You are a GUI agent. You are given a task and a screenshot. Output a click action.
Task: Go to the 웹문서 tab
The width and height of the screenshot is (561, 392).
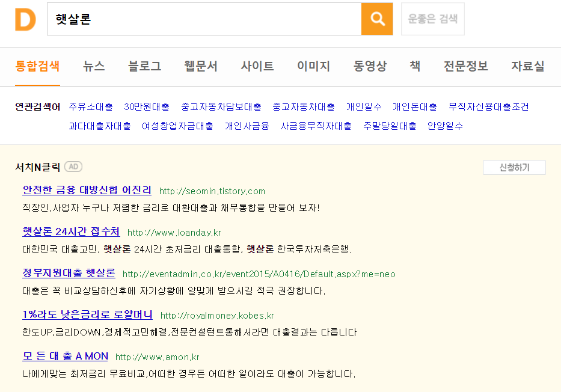(x=201, y=66)
